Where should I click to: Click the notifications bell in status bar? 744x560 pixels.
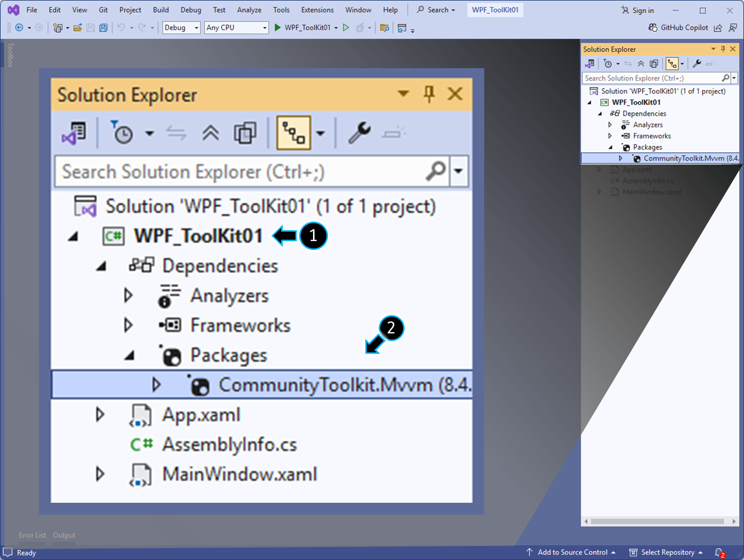pyautogui.click(x=719, y=553)
